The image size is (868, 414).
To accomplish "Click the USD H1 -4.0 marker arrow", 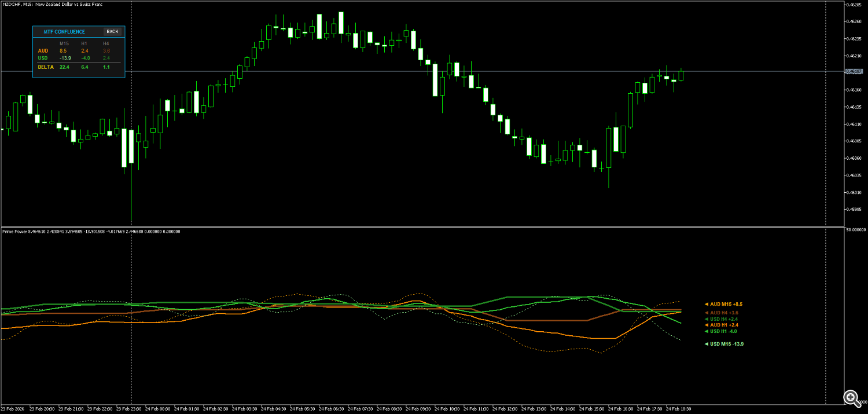I will (707, 331).
